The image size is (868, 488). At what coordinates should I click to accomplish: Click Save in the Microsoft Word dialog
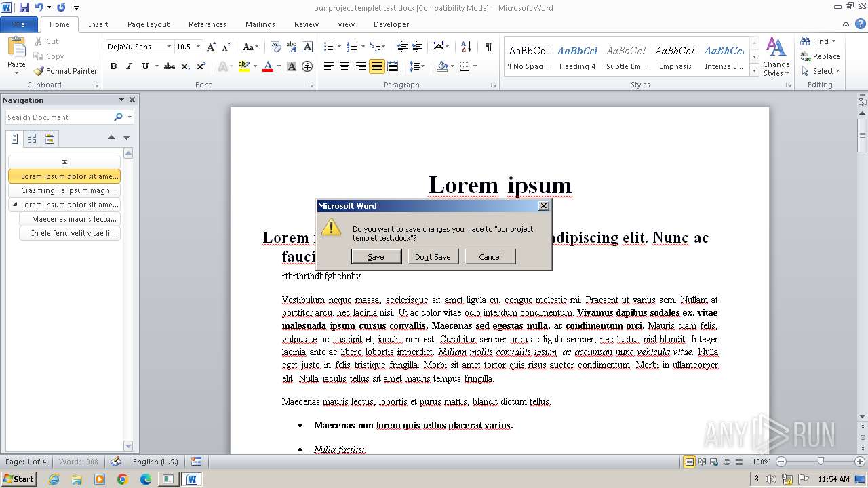click(x=376, y=257)
